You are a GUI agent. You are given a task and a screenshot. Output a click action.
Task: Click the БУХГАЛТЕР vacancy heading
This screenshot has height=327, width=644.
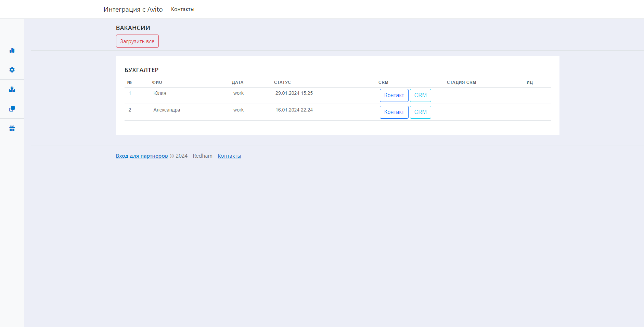[141, 70]
